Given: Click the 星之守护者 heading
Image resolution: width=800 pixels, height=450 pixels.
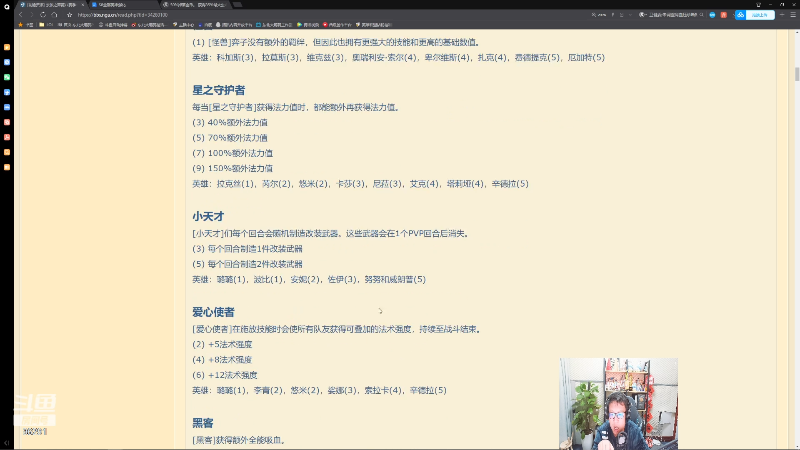Looking at the screenshot, I should (218, 90).
